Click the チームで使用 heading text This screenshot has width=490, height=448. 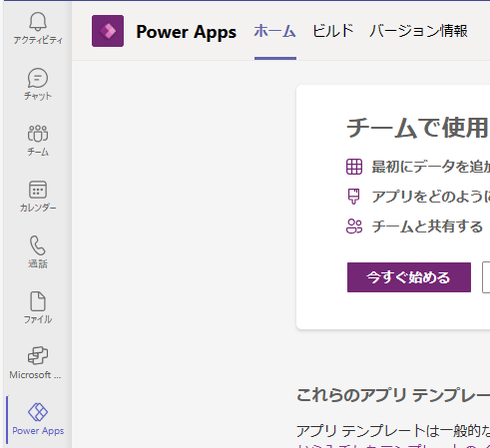pos(418,128)
